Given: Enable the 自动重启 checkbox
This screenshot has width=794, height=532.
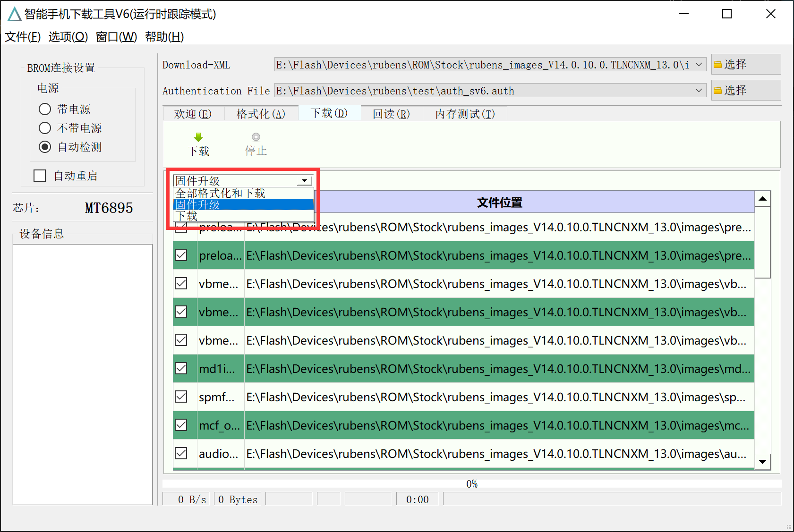Looking at the screenshot, I should [x=40, y=176].
